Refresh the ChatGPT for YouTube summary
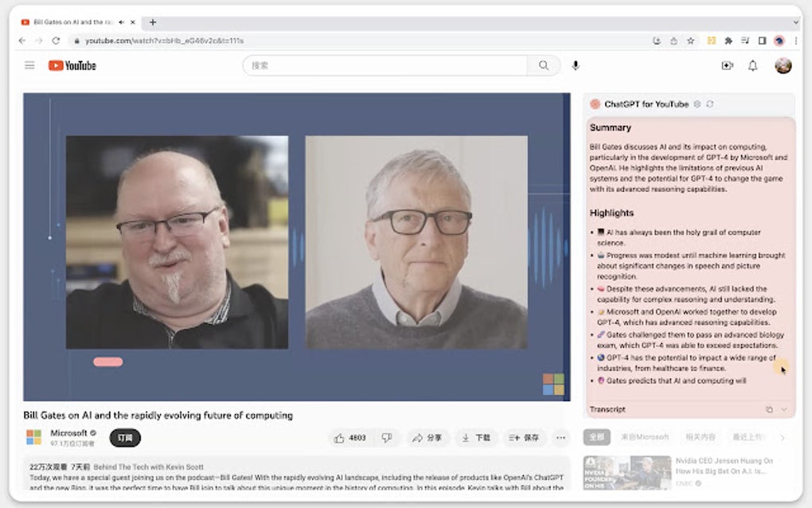The width and height of the screenshot is (812, 508). pos(710,104)
